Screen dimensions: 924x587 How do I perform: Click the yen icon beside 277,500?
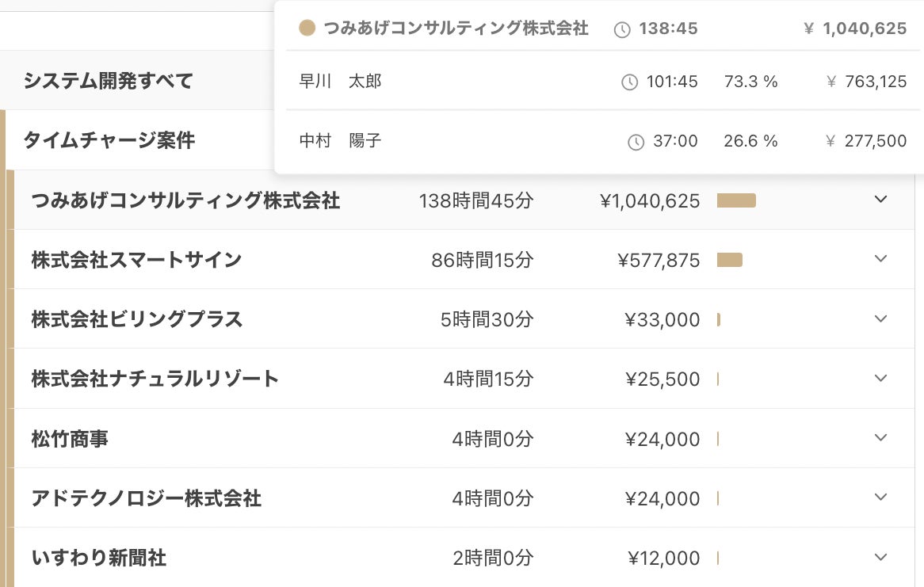pyautogui.click(x=830, y=142)
